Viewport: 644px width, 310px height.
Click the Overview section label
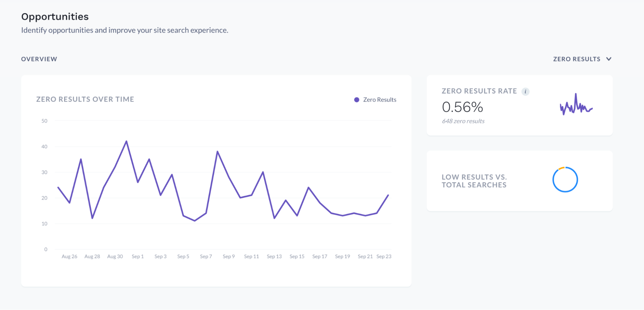click(x=39, y=59)
